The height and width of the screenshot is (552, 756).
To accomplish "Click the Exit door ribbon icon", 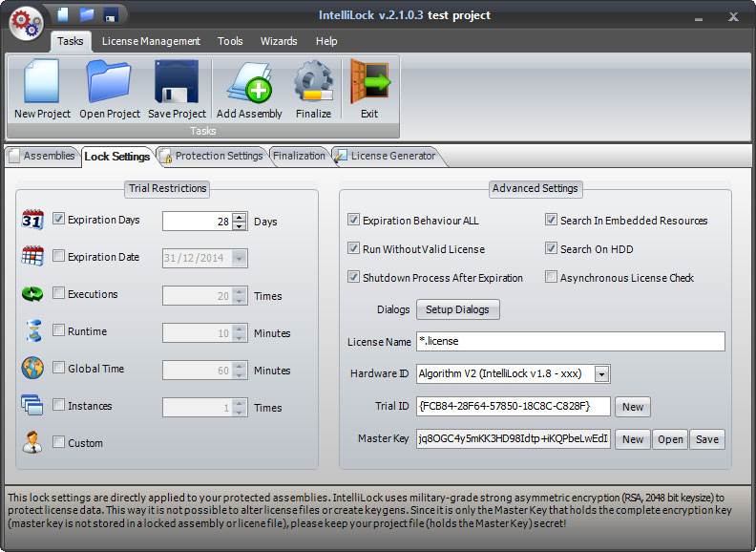I will pyautogui.click(x=369, y=89).
